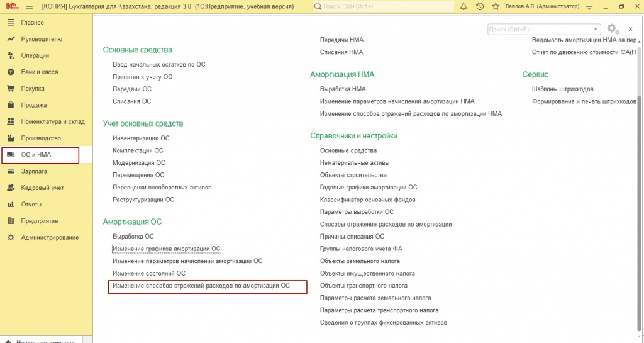Click the Отчеты bar chart icon
The image size is (644, 343).
tap(11, 204)
